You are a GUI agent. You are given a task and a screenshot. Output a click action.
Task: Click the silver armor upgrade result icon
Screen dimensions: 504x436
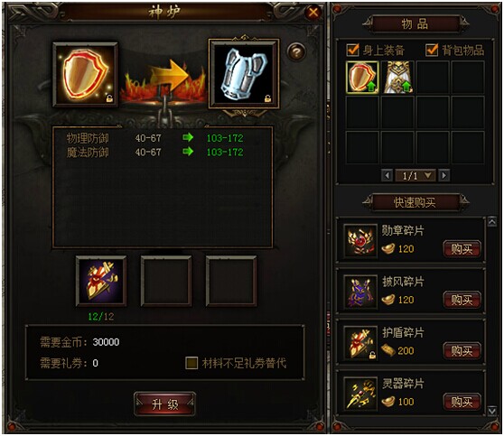[244, 75]
